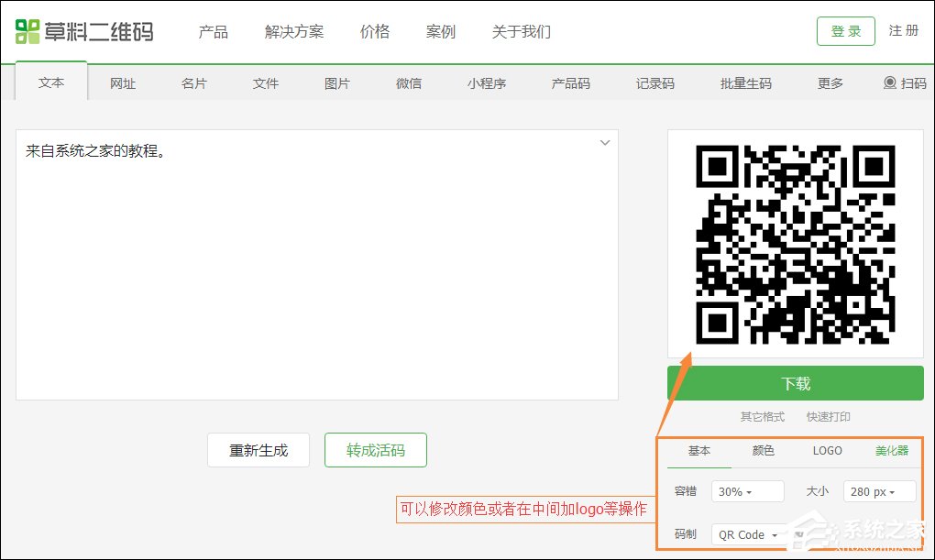Viewport: 935px width, 560px height.
Task: Click the 其它格式 link
Action: tap(762, 416)
